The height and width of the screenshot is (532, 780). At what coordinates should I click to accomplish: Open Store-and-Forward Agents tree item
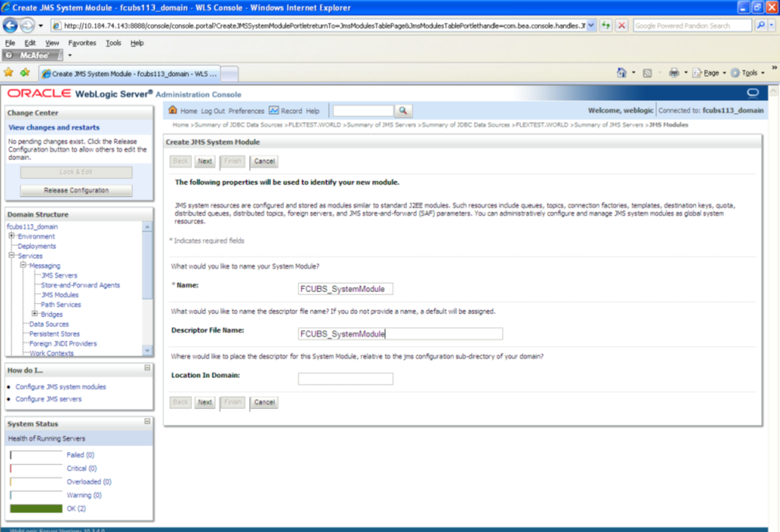coord(81,285)
